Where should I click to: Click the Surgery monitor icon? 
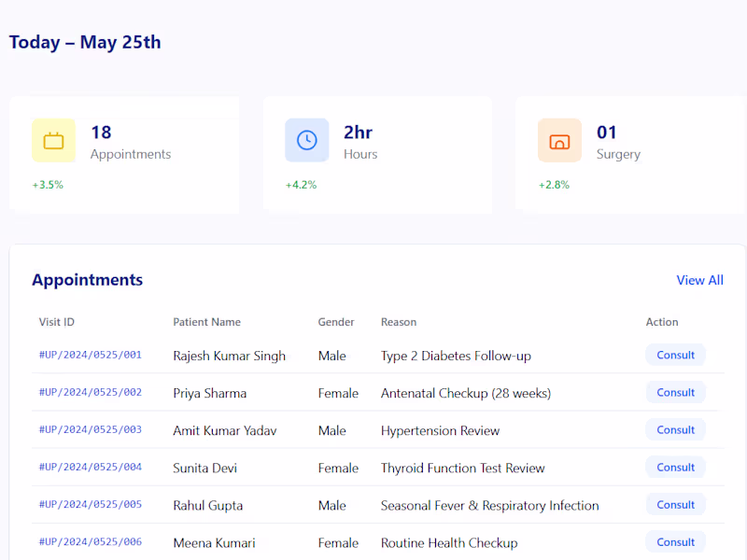[560, 140]
